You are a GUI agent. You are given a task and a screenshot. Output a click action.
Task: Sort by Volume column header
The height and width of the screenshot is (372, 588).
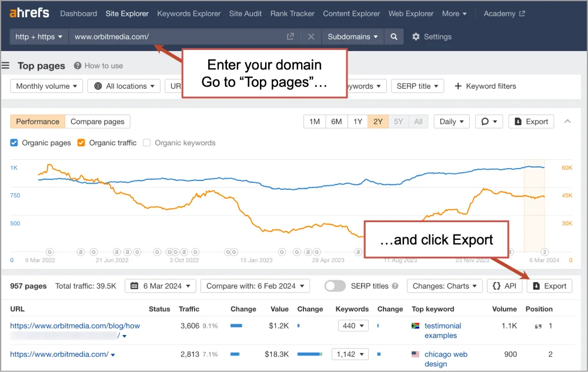(x=505, y=309)
